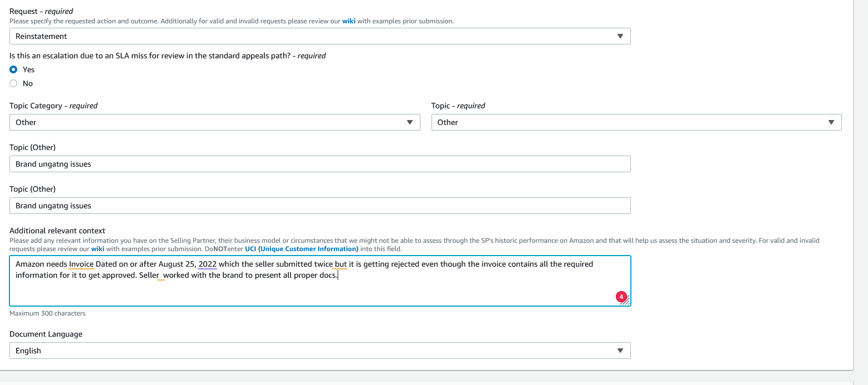
Task: Click the underlined word "but" in textarea
Action: tap(340, 264)
